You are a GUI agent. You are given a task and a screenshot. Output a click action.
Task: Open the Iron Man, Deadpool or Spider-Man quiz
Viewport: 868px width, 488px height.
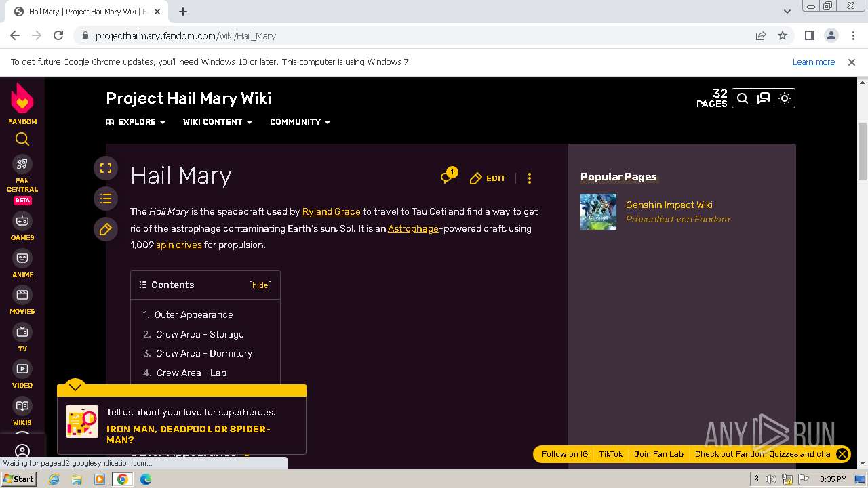189,434
